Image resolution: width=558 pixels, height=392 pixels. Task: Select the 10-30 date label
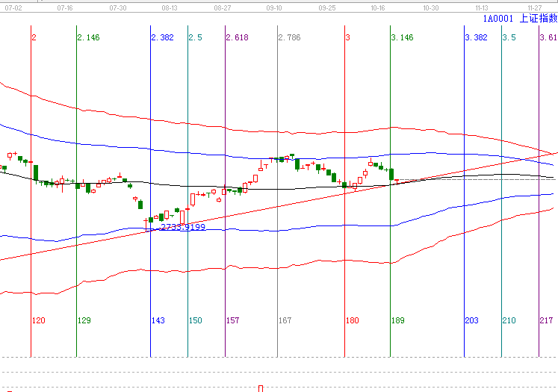[430, 7]
